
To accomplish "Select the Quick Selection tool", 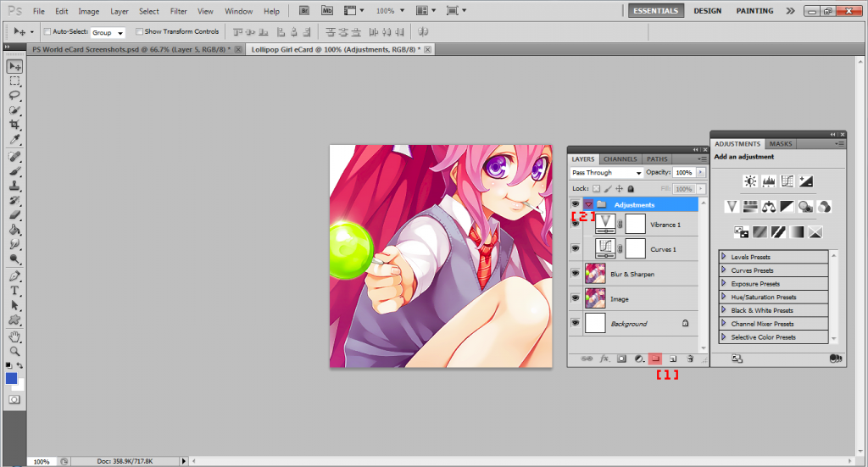I will (x=15, y=109).
